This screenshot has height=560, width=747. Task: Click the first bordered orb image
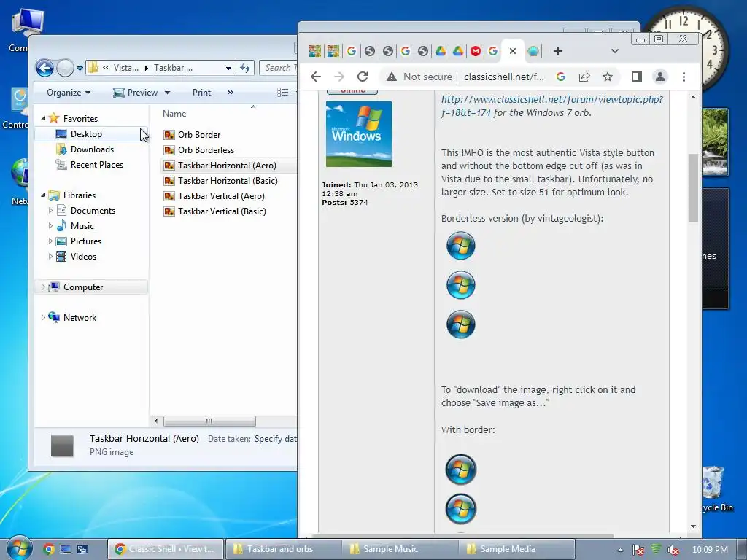(461, 470)
